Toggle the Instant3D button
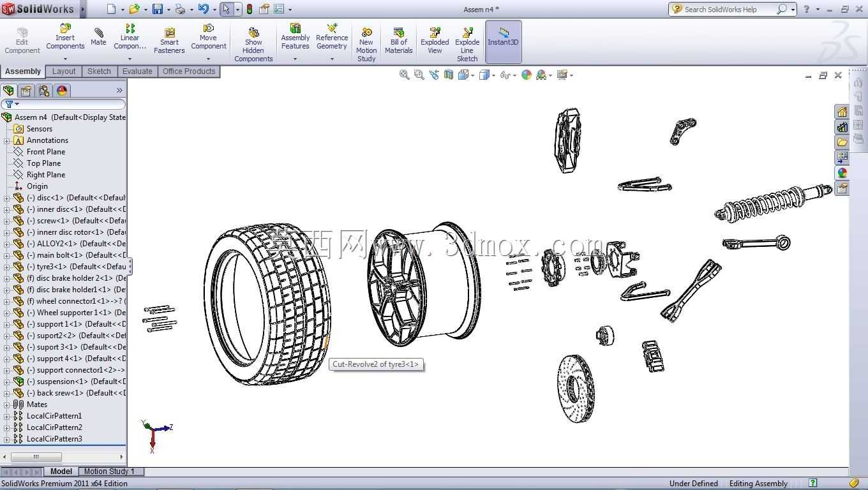Screen dimensions: 868x490 (503, 41)
